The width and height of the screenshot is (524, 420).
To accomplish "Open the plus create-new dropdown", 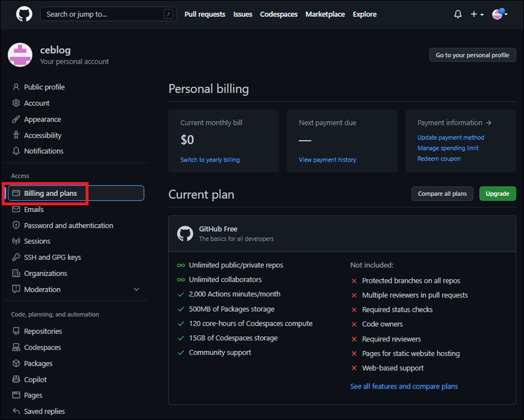I will click(477, 15).
